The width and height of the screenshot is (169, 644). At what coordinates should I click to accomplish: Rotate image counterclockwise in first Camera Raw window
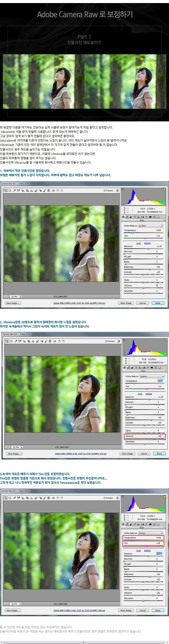point(58,190)
